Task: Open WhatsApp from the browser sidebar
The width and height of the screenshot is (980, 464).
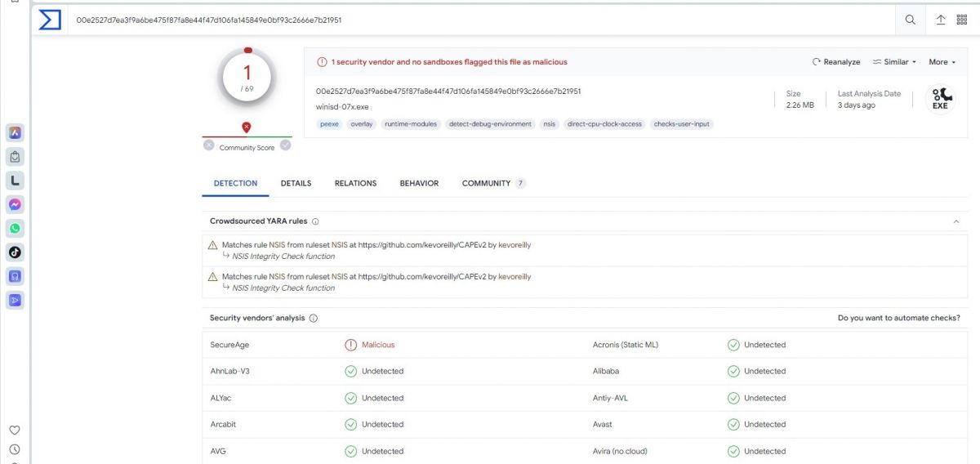Action: coord(15,229)
